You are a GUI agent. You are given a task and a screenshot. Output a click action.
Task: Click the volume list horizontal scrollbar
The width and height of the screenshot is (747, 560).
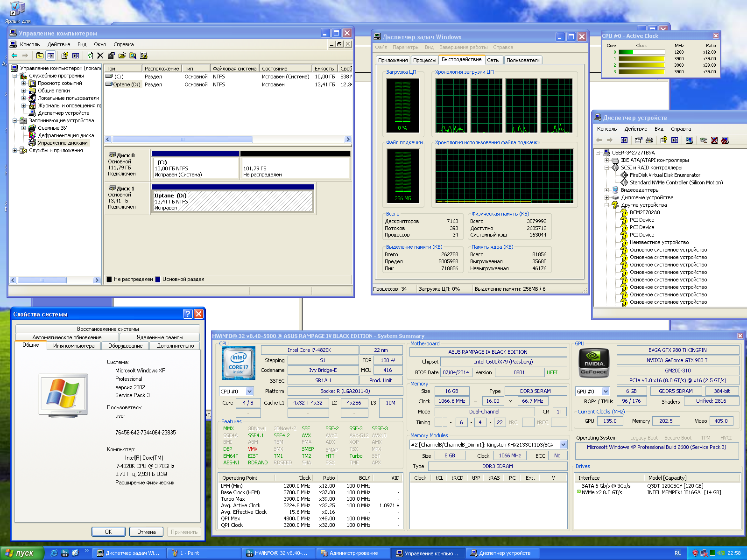click(x=182, y=140)
